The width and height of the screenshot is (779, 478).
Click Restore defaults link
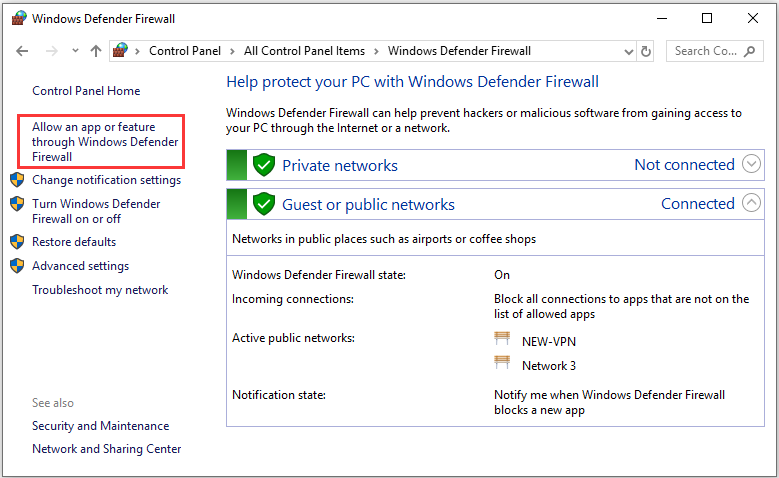(74, 242)
